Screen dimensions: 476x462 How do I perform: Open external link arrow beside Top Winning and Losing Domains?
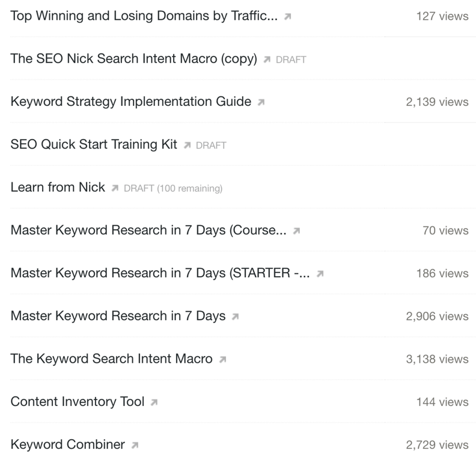click(288, 17)
